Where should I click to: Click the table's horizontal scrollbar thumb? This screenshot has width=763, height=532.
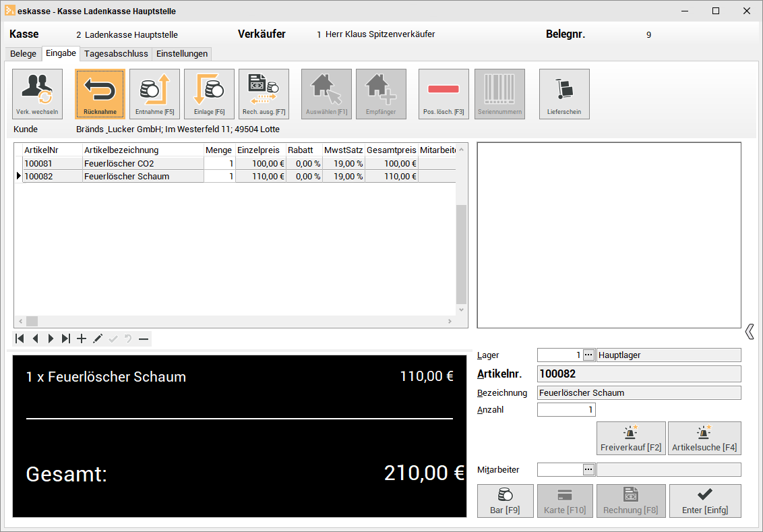click(32, 321)
